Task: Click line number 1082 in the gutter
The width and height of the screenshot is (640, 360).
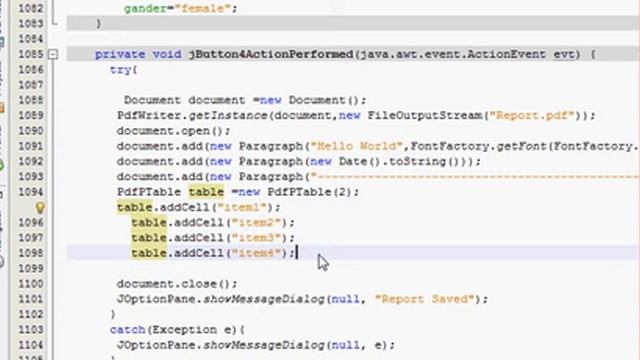Action: (x=31, y=9)
